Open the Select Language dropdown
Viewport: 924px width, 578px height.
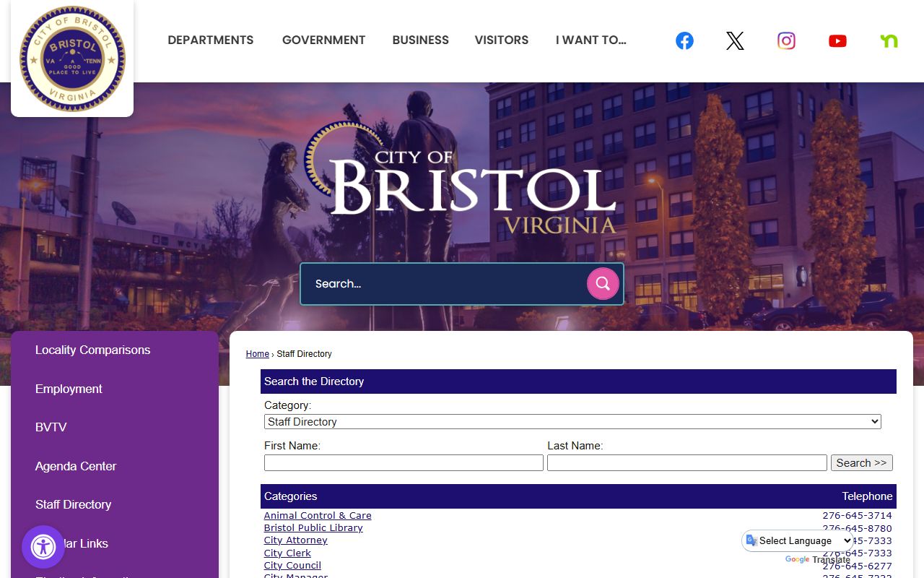[798, 540]
